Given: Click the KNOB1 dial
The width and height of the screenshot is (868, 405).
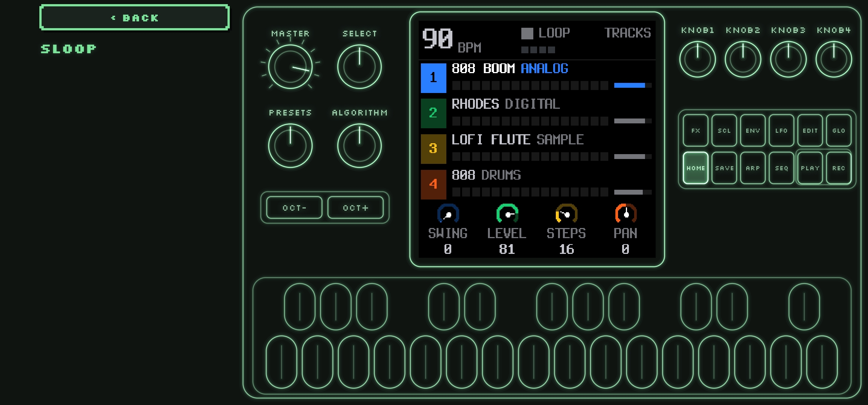Looking at the screenshot, I should click(x=697, y=59).
